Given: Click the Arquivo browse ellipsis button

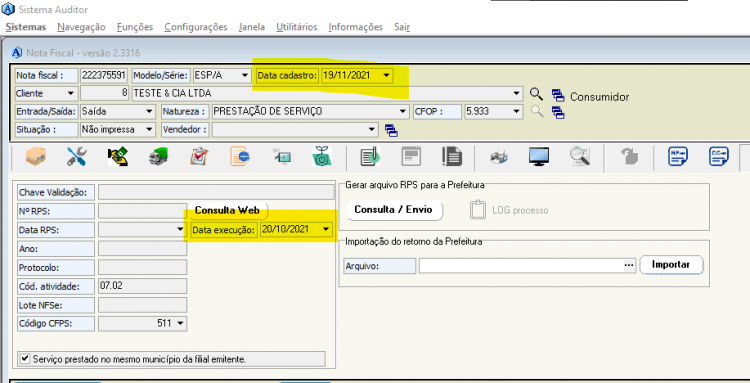Looking at the screenshot, I should coord(629,265).
